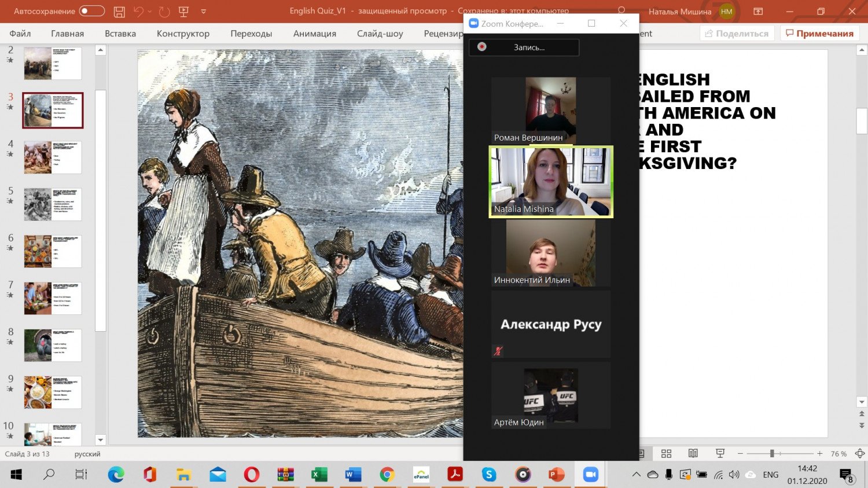This screenshot has width=868, height=488.
Task: Click the русский language status indicator
Action: pos(87,454)
